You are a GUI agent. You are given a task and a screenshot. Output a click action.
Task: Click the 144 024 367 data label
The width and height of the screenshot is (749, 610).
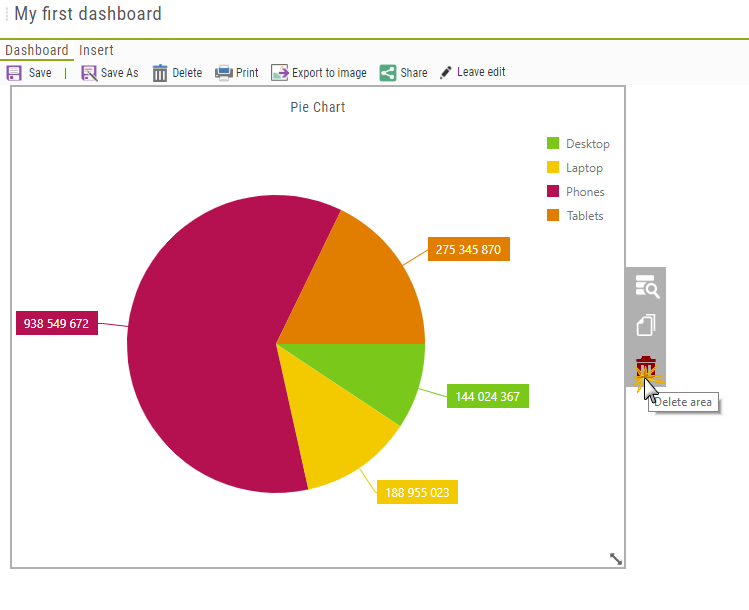[488, 396]
